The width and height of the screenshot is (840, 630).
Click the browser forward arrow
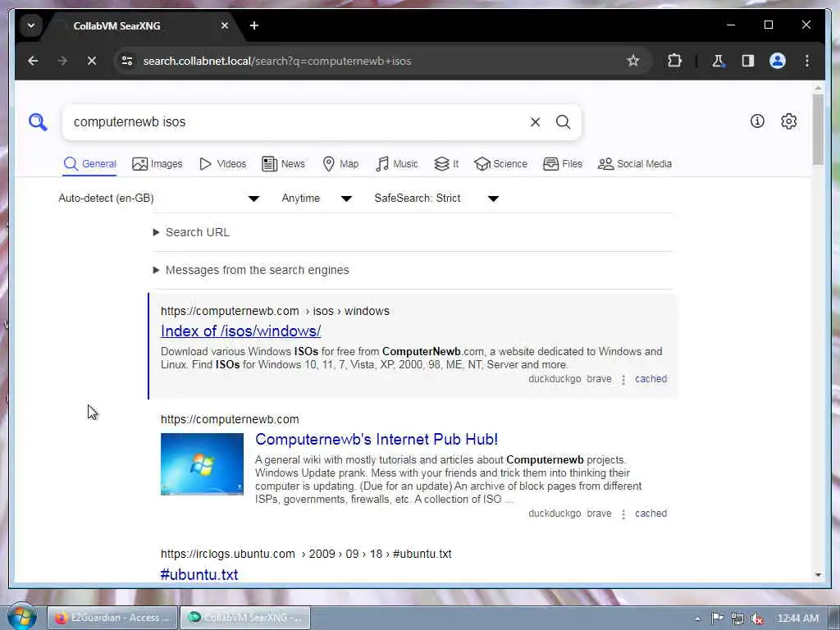click(x=62, y=61)
